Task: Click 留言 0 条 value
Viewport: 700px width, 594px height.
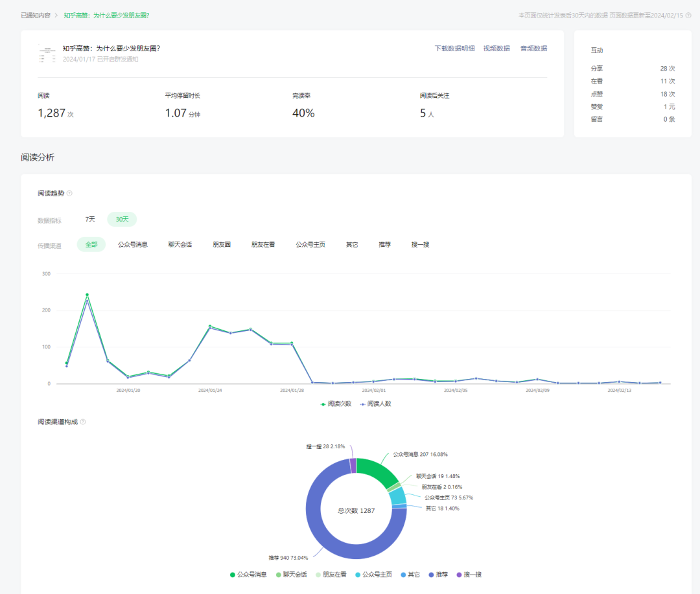Action: click(669, 119)
